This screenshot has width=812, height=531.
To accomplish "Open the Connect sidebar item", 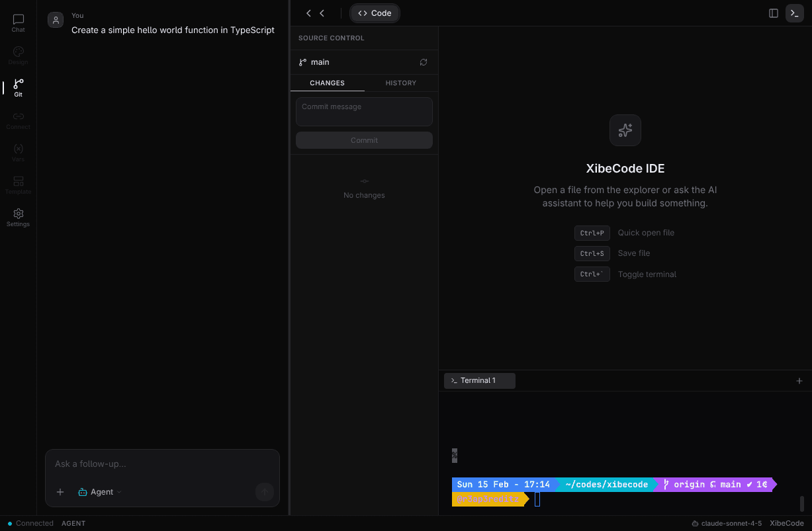I will point(18,120).
